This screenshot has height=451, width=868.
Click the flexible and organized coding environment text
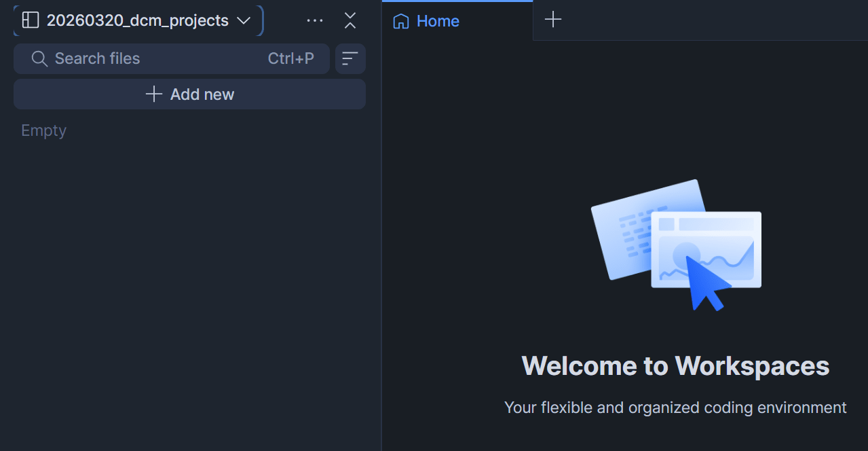click(675, 408)
